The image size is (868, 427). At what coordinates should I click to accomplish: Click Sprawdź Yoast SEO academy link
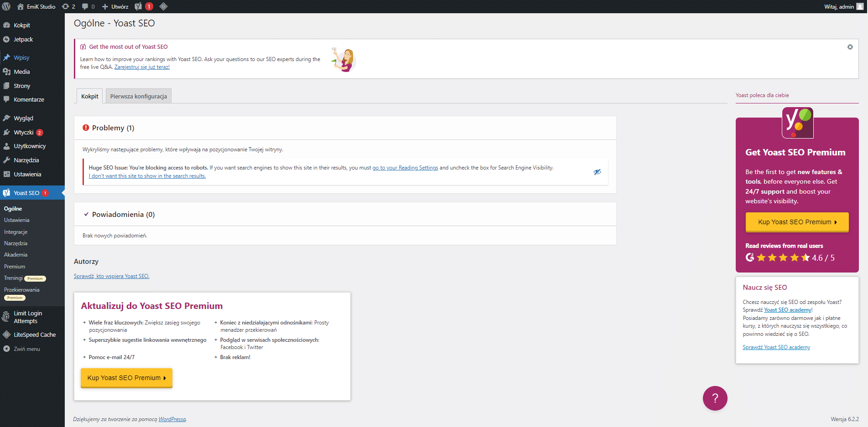click(x=776, y=347)
